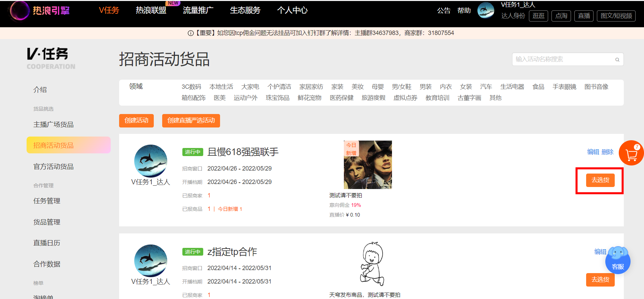Click the V·任务 Cooperation logo
The height and width of the screenshot is (299, 644).
click(51, 59)
